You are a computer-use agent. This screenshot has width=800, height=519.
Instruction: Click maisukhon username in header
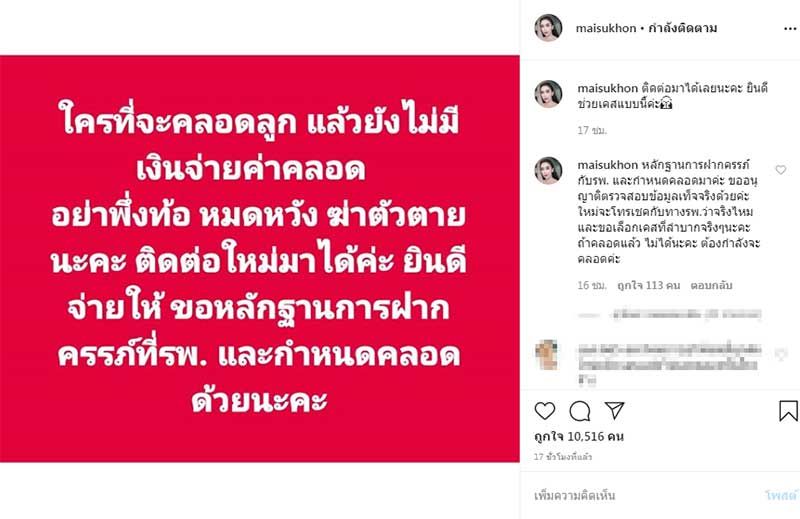(606, 29)
